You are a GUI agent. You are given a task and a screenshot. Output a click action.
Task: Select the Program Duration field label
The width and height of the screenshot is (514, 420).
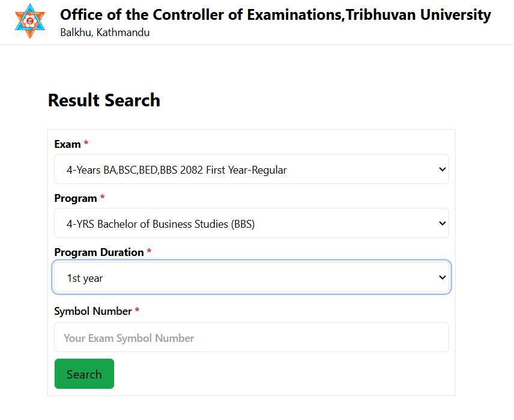98,252
